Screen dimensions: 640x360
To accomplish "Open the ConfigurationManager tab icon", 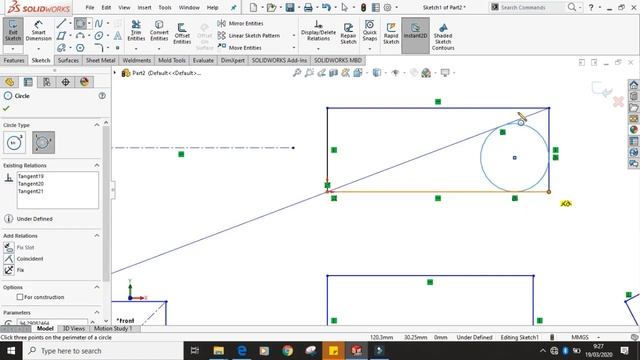I will tap(47, 82).
